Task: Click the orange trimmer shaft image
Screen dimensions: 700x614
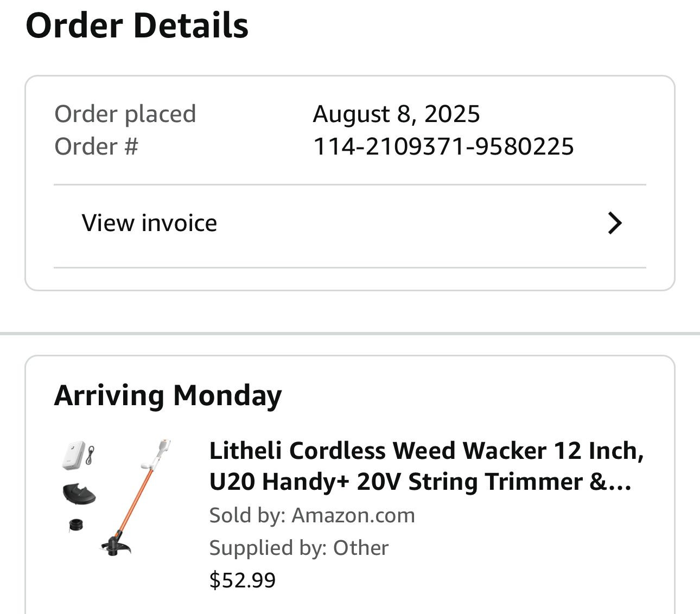Action: click(x=136, y=499)
